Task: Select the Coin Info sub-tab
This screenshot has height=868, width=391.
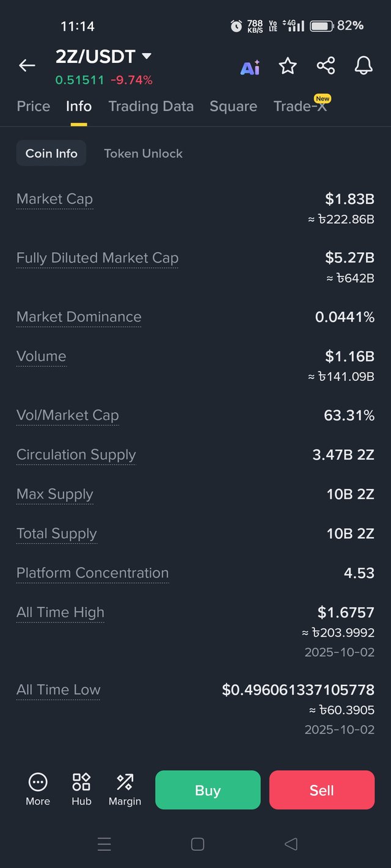Action: 51,153
